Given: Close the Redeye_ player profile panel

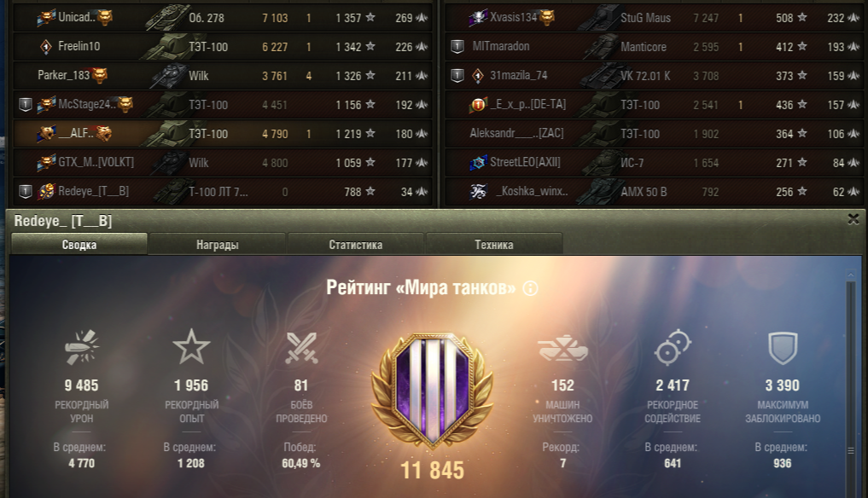Looking at the screenshot, I should (x=853, y=219).
